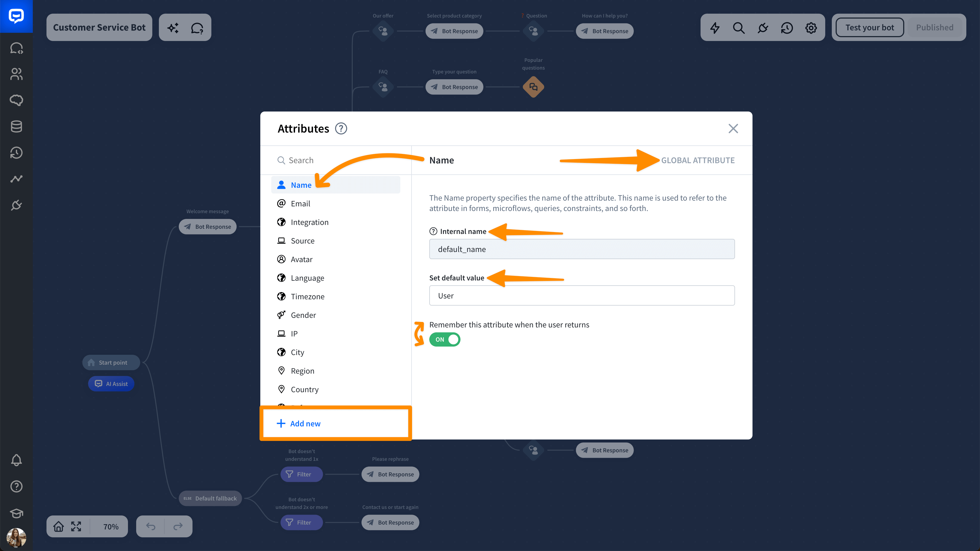Click the user avatar in sidebar
Image resolution: width=980 pixels, height=551 pixels.
(x=16, y=537)
